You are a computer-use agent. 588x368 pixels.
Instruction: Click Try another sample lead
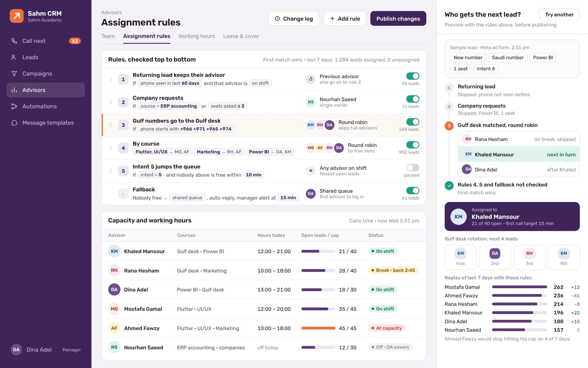[x=559, y=14]
